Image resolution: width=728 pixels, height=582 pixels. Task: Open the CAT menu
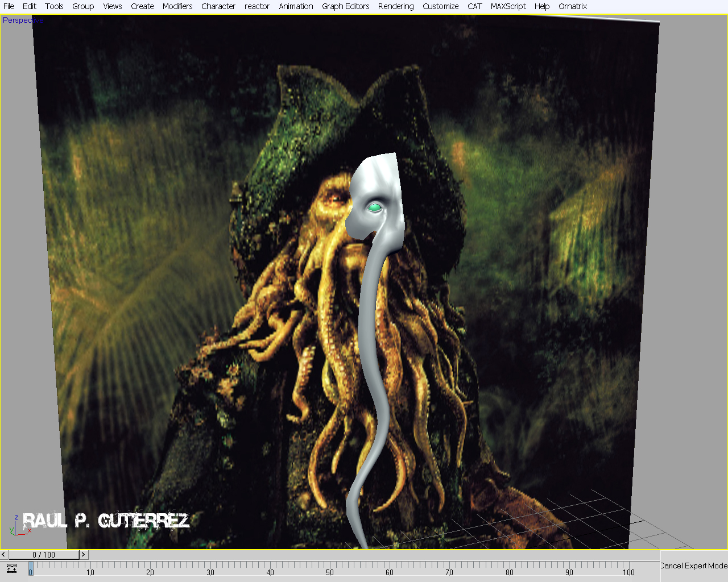[x=475, y=6]
